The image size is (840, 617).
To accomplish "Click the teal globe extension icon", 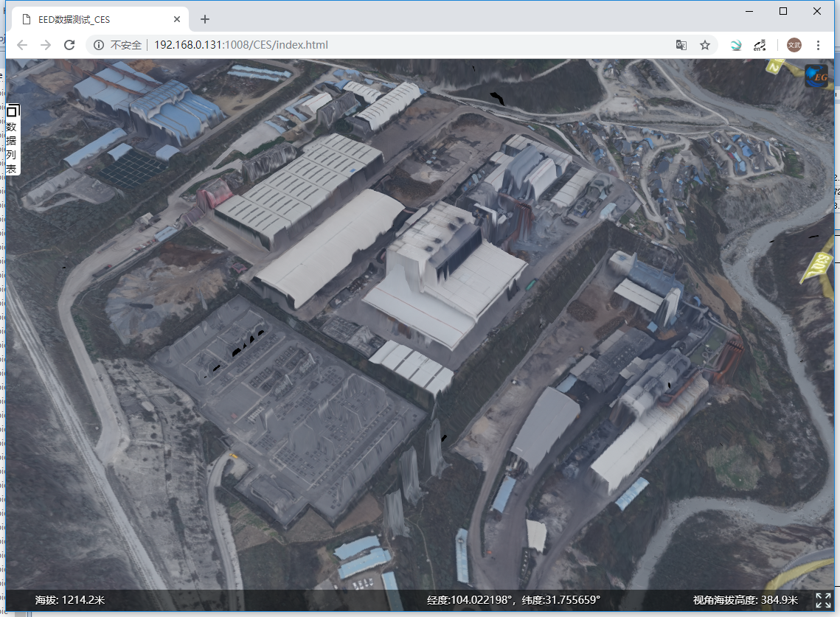I will (x=735, y=45).
